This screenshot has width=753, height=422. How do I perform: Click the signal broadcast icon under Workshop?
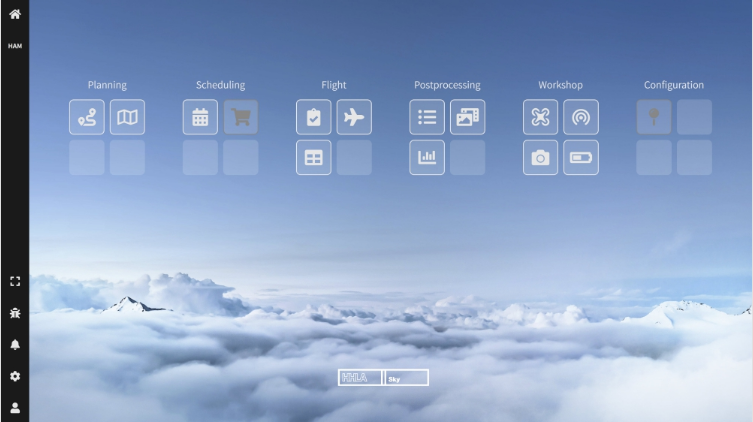[x=581, y=117]
